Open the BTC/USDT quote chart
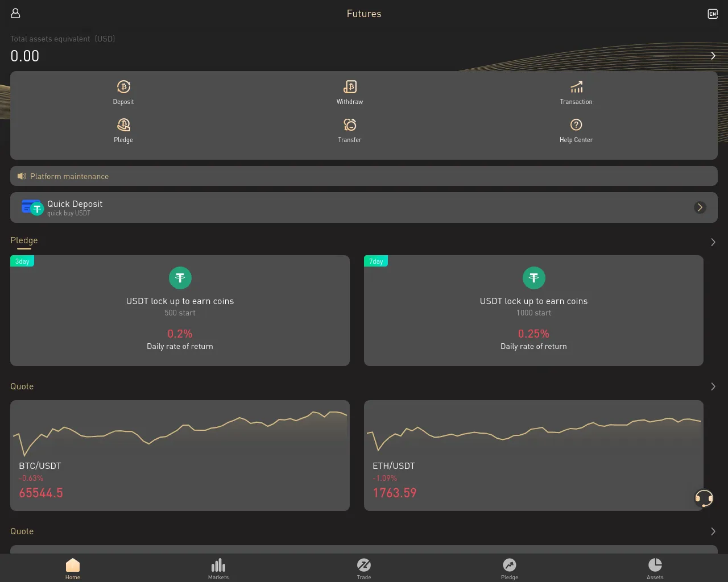728x582 pixels. tap(180, 455)
